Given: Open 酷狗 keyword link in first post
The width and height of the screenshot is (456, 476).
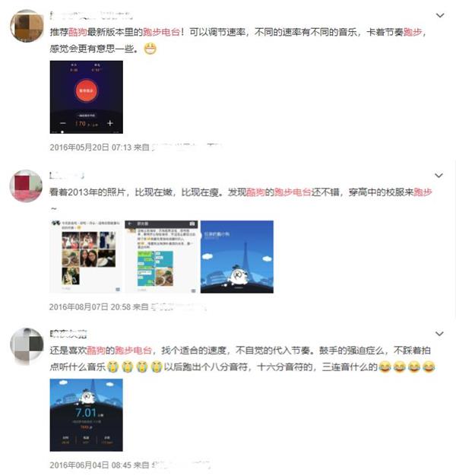Looking at the screenshot, I should (78, 32).
